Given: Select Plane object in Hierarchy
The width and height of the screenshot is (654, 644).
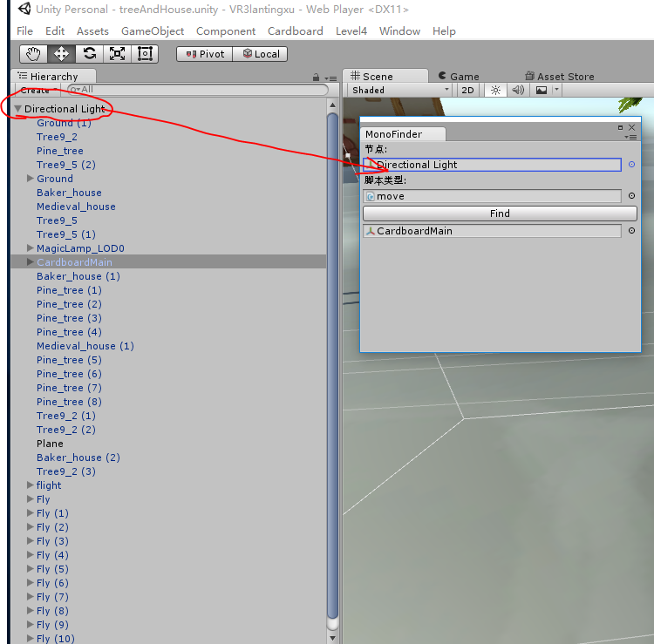Looking at the screenshot, I should click(x=50, y=444).
